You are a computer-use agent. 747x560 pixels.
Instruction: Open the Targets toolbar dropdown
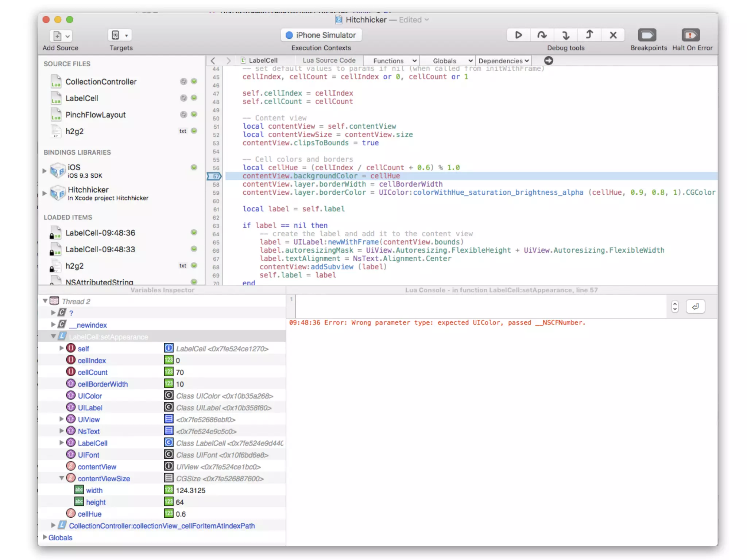point(120,35)
